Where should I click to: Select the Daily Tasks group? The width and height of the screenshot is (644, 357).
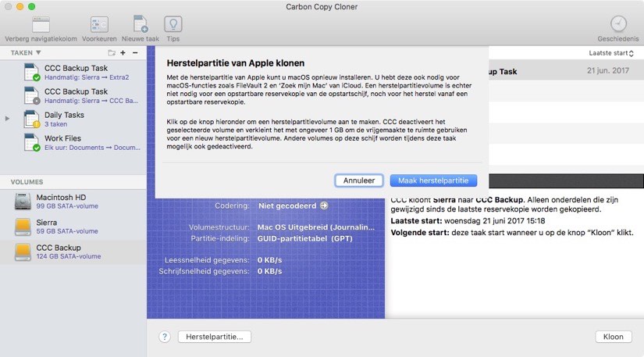pyautogui.click(x=73, y=120)
